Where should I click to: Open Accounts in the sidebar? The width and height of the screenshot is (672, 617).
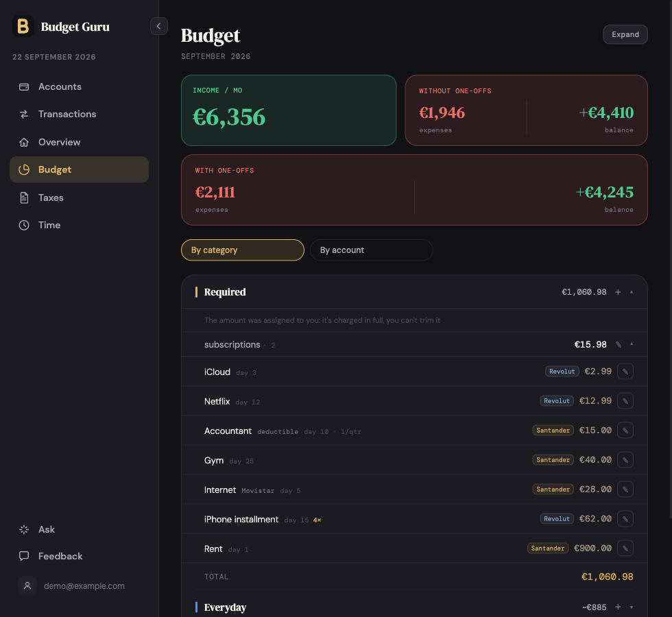(80, 86)
